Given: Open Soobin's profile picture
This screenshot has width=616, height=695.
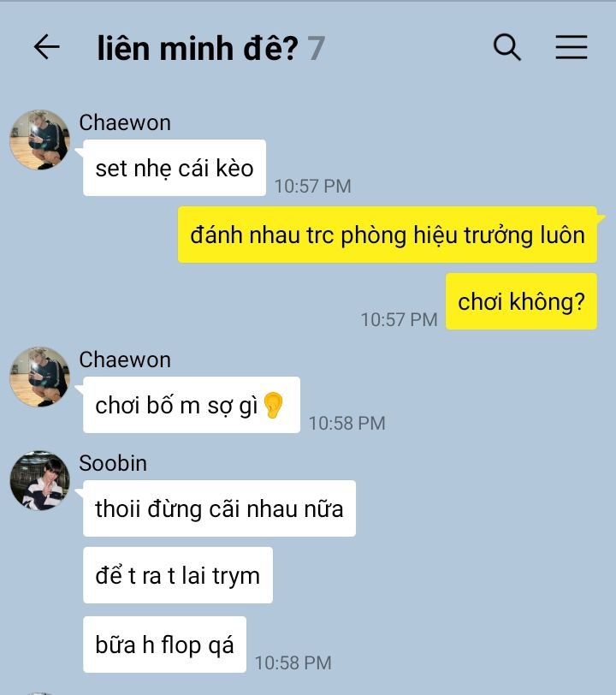Looking at the screenshot, I should tap(40, 480).
